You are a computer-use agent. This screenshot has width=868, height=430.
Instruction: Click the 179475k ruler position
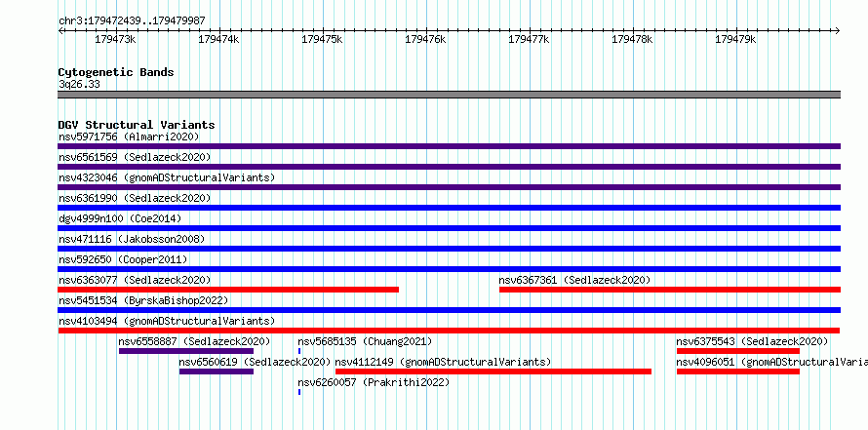[322, 39]
